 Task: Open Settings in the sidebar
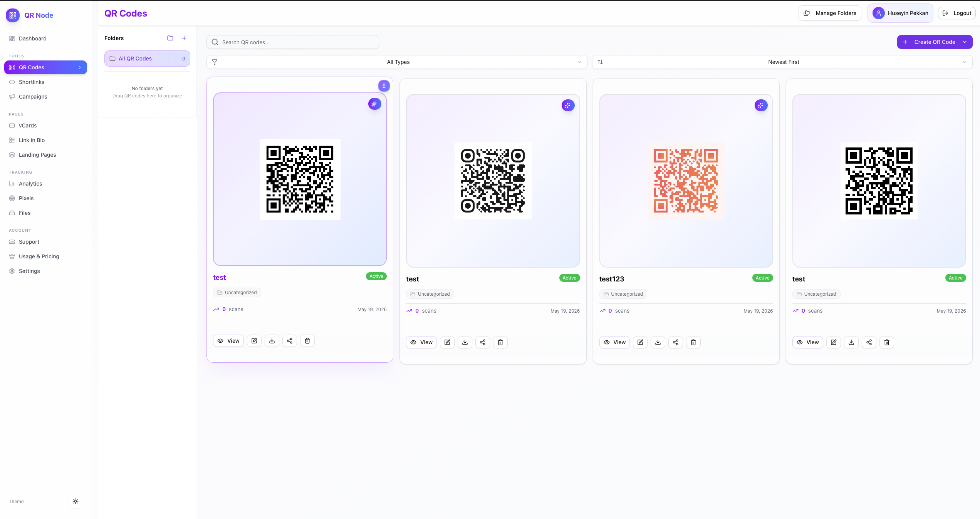coord(45,271)
